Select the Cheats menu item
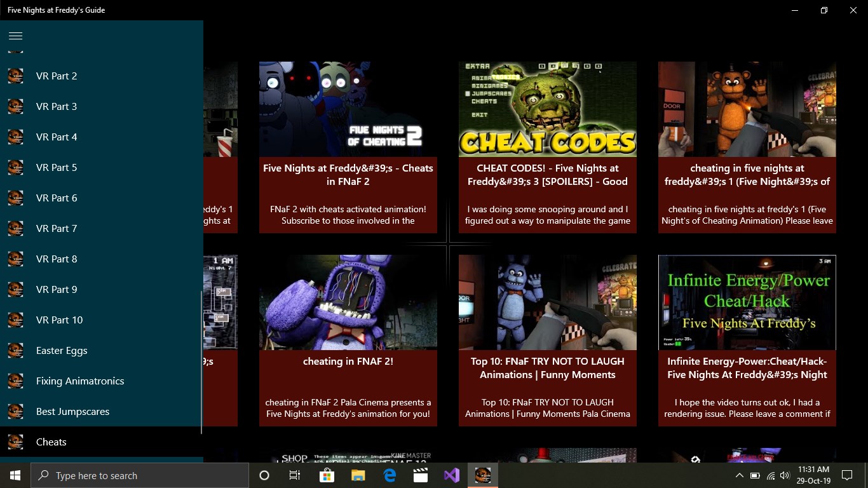Screen dimensions: 868x488 click(x=102, y=442)
